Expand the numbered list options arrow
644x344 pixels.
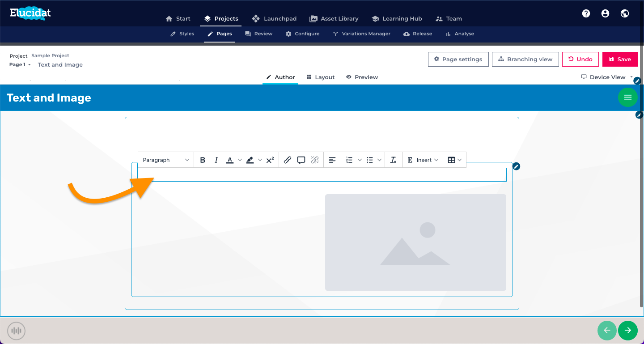[360, 160]
